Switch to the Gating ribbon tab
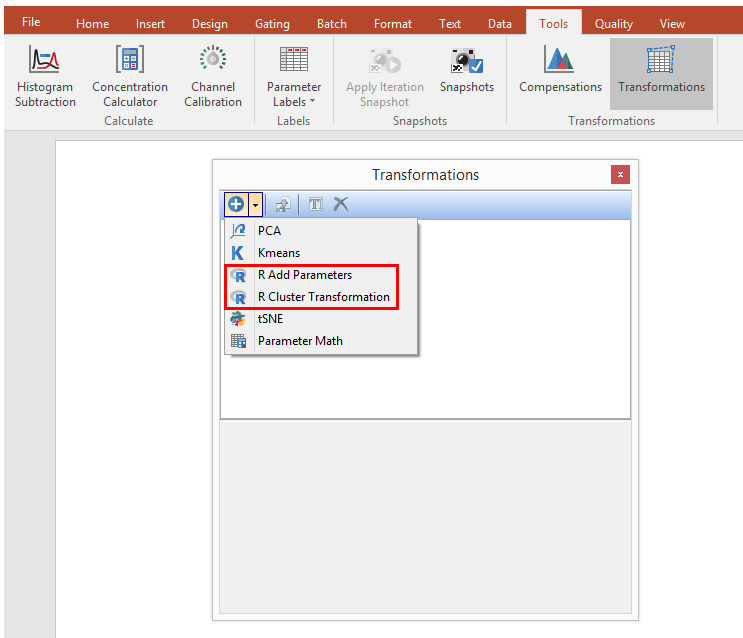This screenshot has width=743, height=638. tap(272, 23)
